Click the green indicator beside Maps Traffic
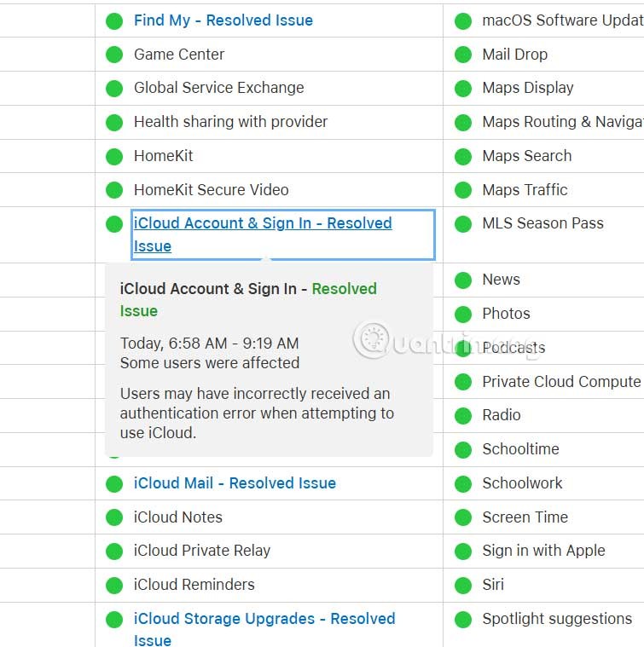This screenshot has height=647, width=644. pyautogui.click(x=463, y=190)
